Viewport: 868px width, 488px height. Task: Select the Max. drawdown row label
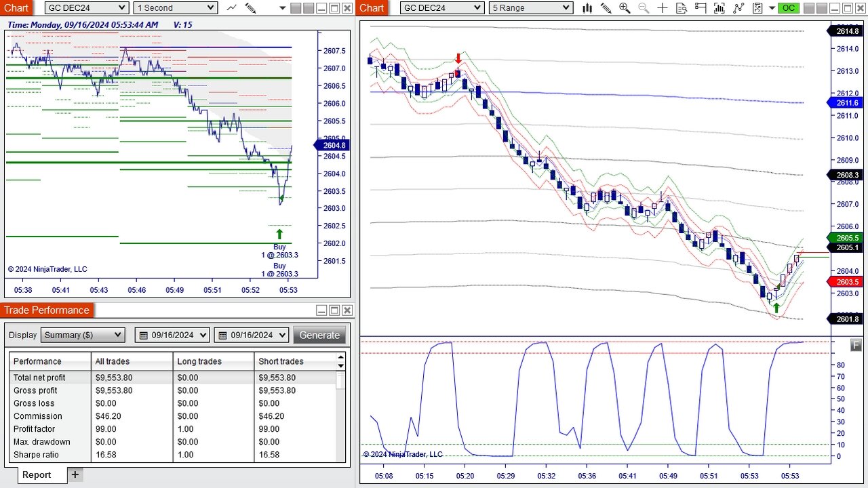pos(42,442)
